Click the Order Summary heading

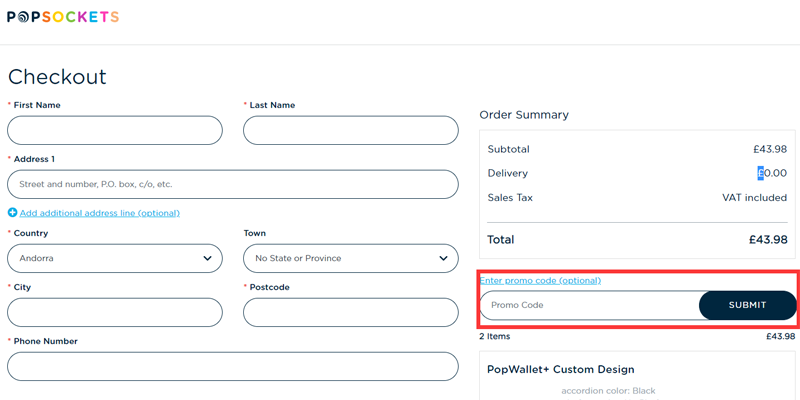[x=524, y=115]
